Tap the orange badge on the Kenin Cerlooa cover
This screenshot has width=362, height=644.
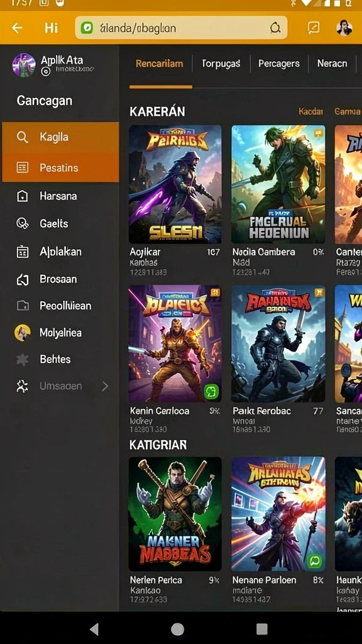pyautogui.click(x=215, y=292)
